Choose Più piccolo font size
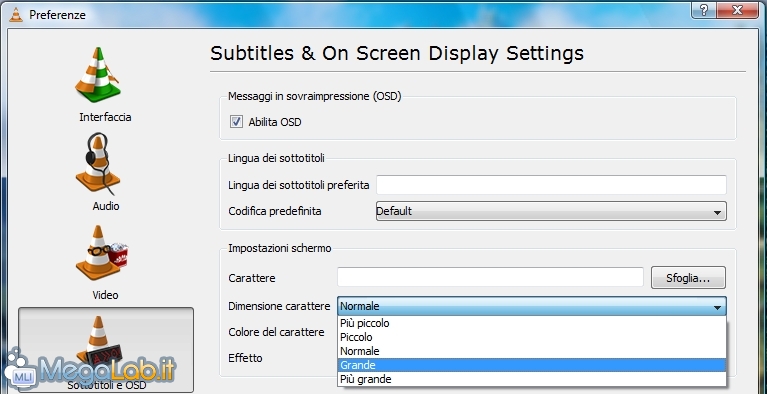Viewport: 767px width, 394px height. (532, 324)
